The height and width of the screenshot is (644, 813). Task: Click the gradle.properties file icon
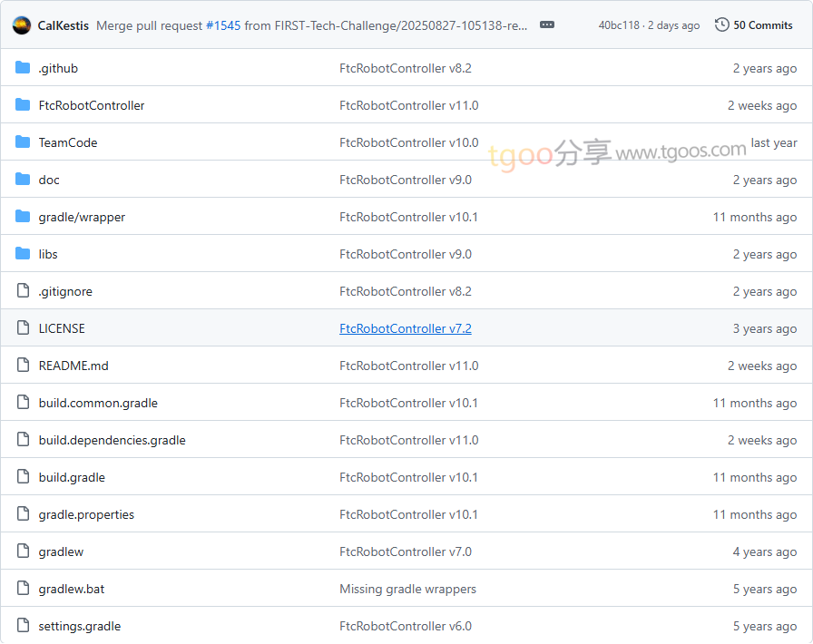coord(23,514)
